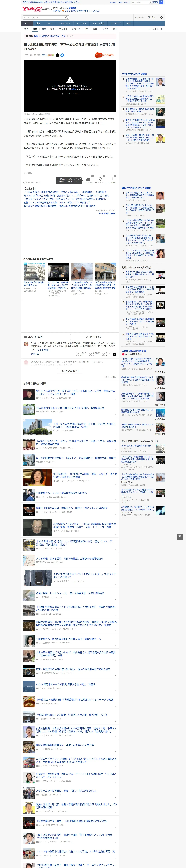Click the 購入履歴 link
This screenshot has width=186, height=868.
152,18
